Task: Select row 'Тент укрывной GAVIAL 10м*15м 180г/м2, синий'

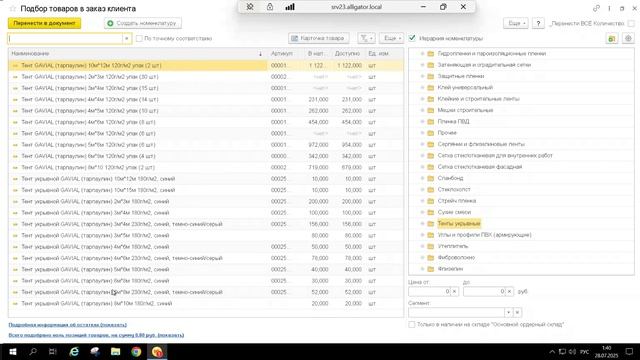Action: pos(206,190)
